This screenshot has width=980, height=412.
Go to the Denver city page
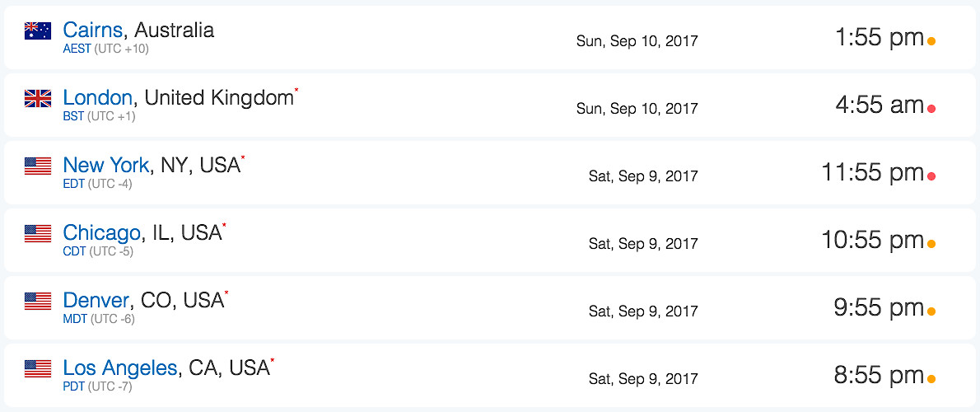click(96, 301)
